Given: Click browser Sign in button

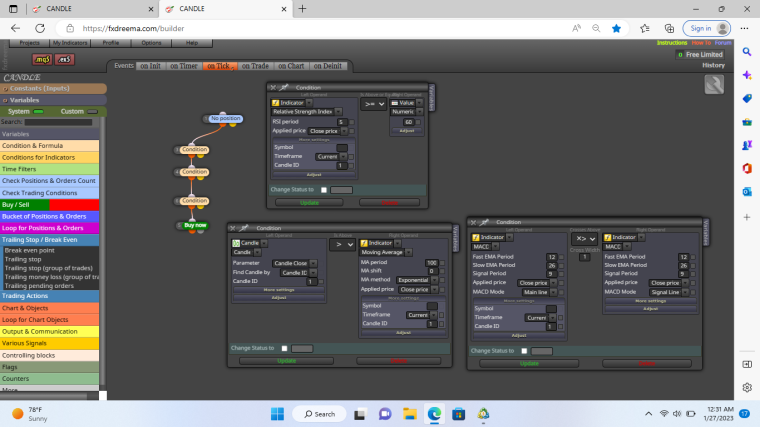Looking at the screenshot, I should coord(707,29).
